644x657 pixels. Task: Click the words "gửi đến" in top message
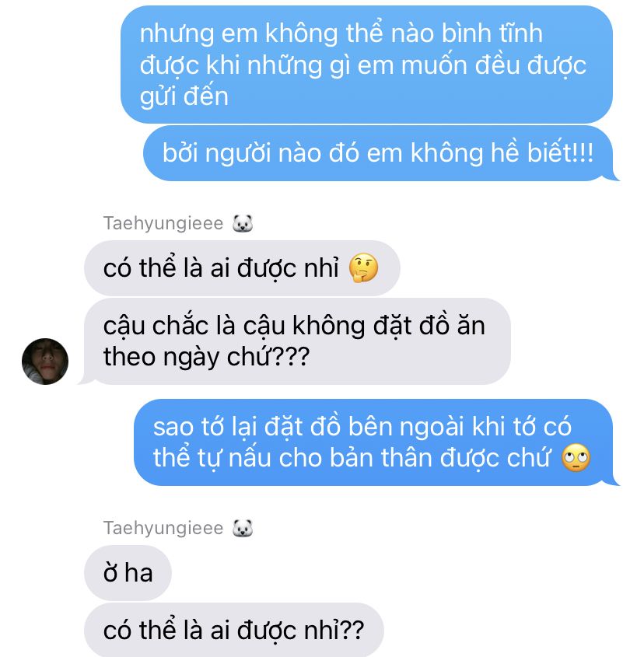click(x=184, y=97)
